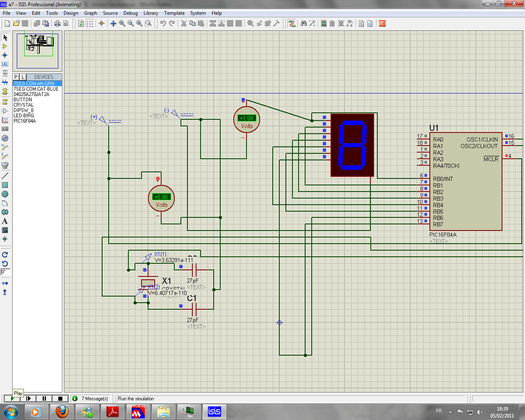Click the schematic overview thumbnail
This screenshot has width=525, height=420.
pos(37,50)
